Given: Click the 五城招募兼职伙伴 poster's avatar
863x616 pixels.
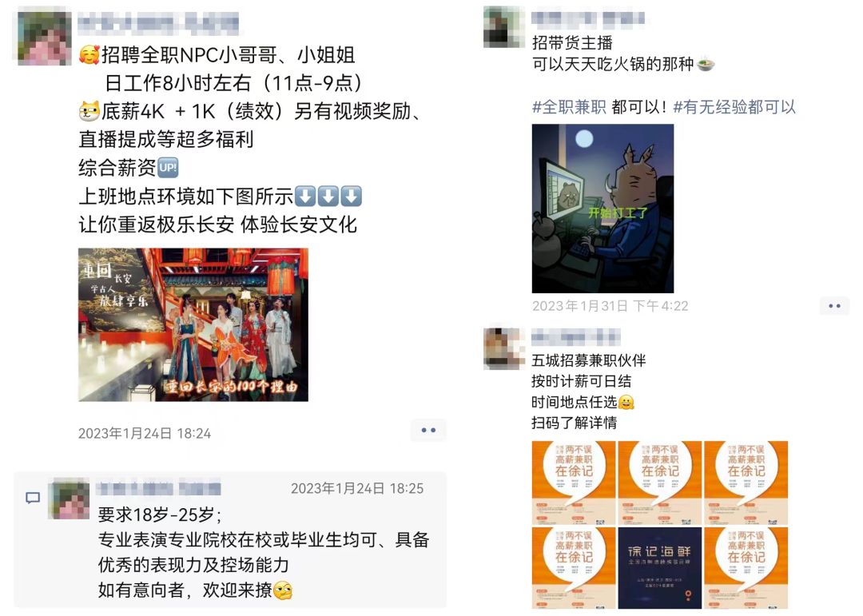Looking at the screenshot, I should [x=503, y=348].
